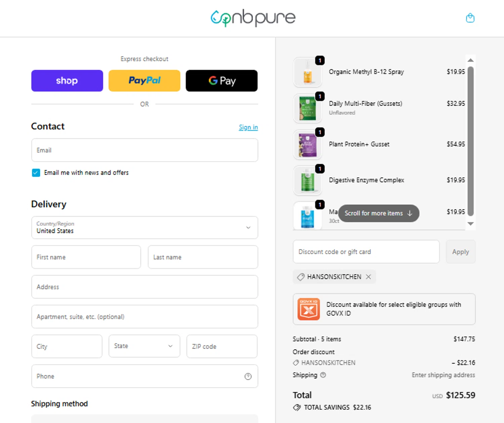
Task: Click Plant Protein+ Gusset product thumbnail
Action: 307,144
